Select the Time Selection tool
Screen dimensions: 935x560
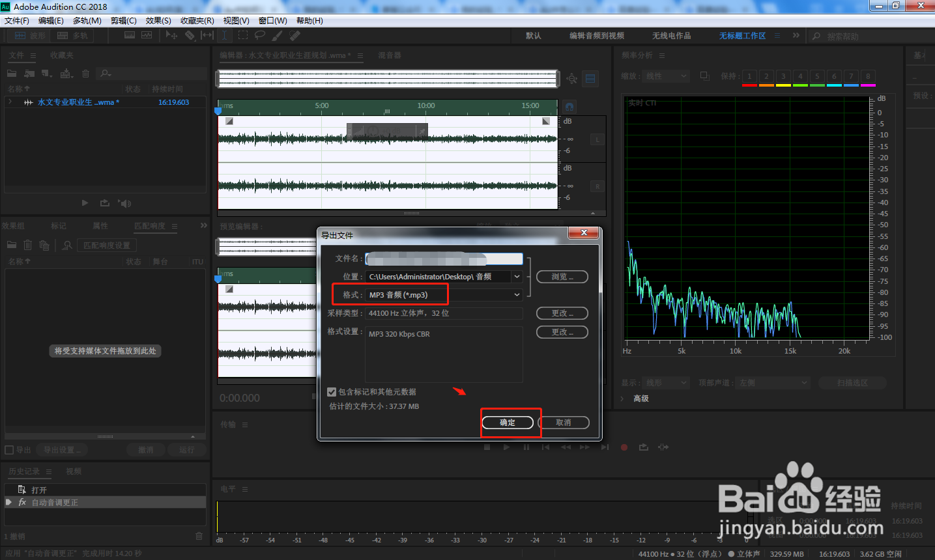tap(225, 35)
